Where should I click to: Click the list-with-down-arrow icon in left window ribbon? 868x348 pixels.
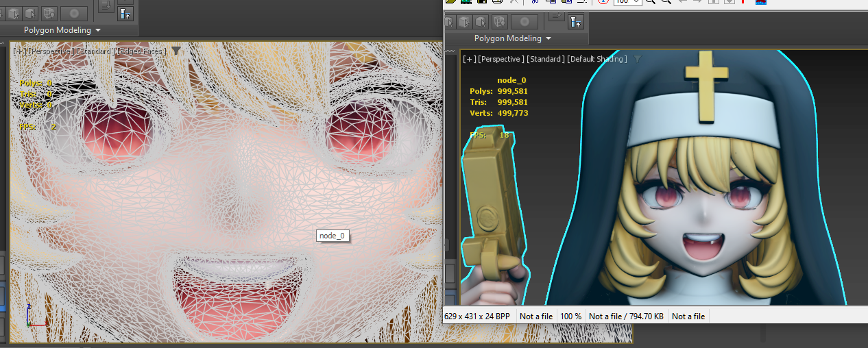click(x=105, y=6)
